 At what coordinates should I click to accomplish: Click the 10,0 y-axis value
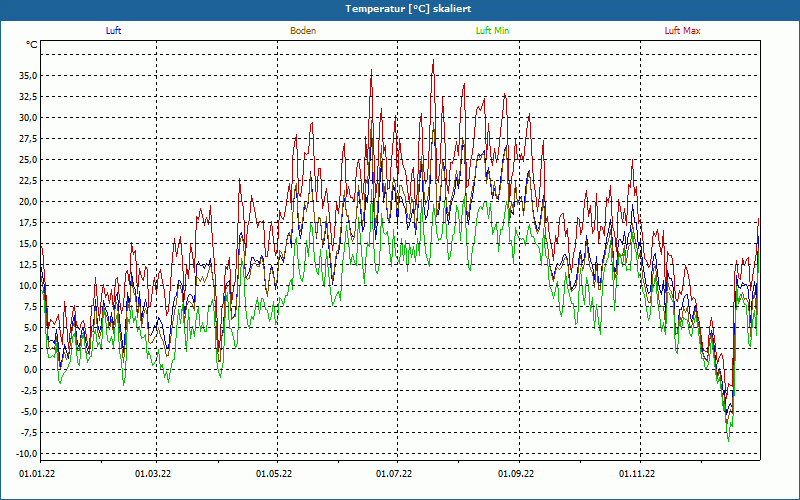[x=27, y=286]
